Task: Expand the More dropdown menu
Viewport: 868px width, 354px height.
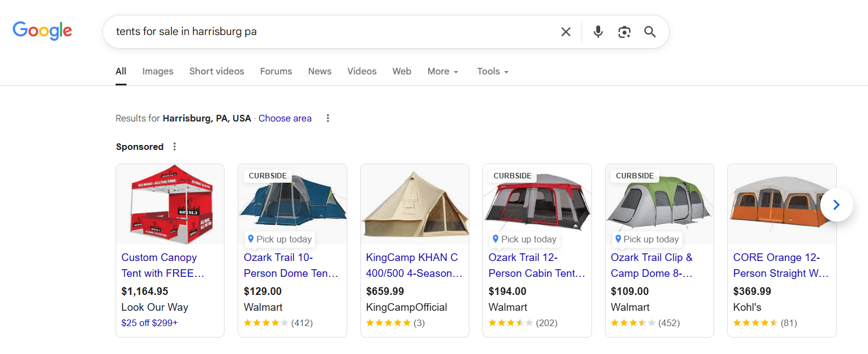Action: click(x=442, y=71)
